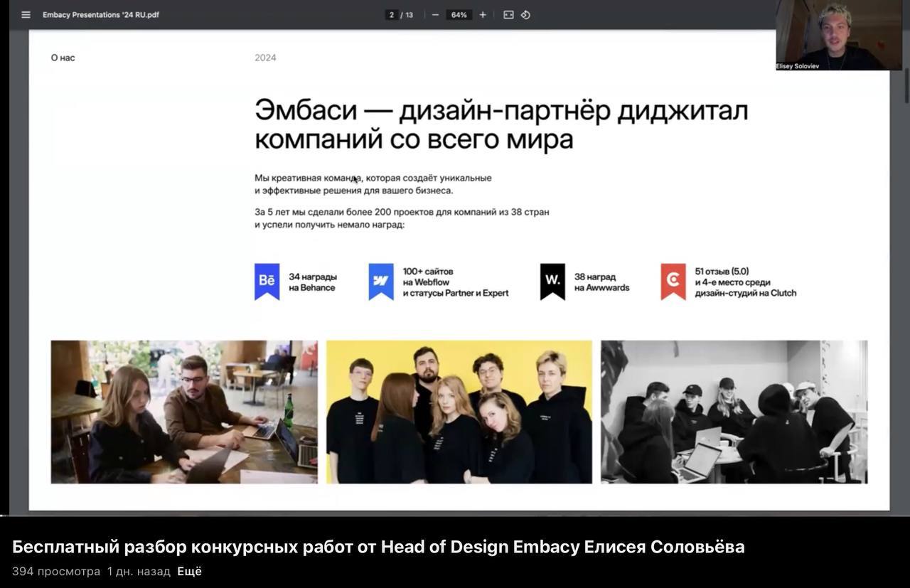Rotate the PDF with the rotate icon
This screenshot has height=588, width=910.
[x=525, y=15]
